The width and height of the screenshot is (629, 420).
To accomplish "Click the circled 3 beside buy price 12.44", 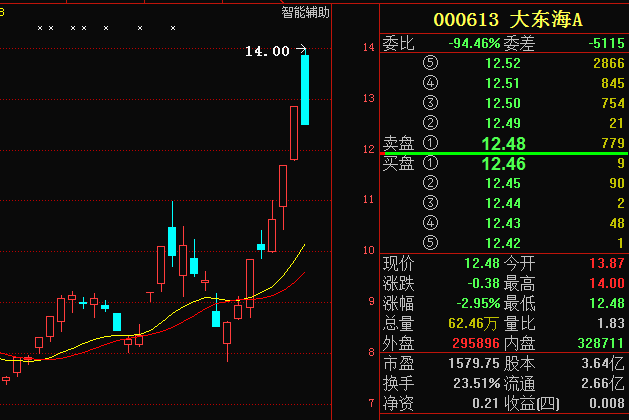I will 430,203.
